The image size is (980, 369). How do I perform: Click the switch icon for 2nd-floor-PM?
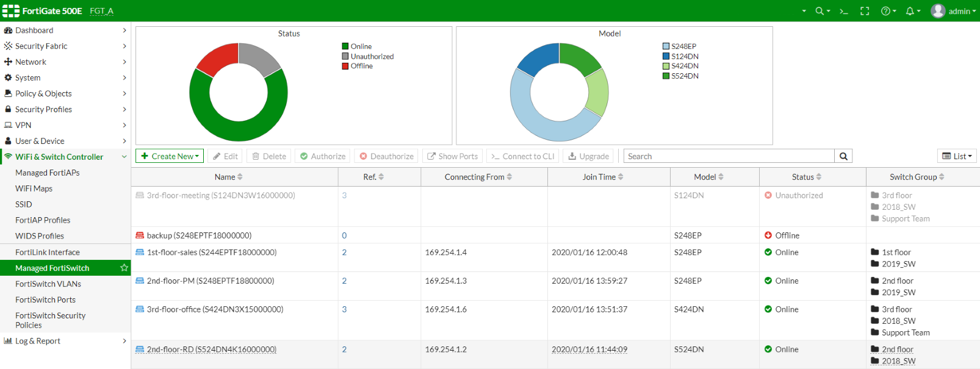click(x=140, y=281)
